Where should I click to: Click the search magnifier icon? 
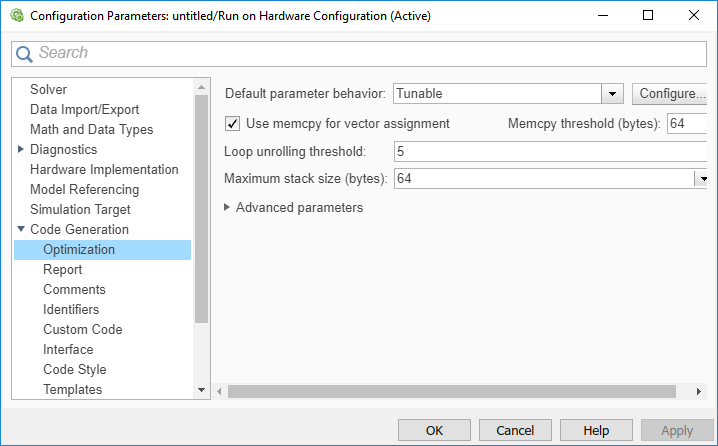click(x=25, y=54)
